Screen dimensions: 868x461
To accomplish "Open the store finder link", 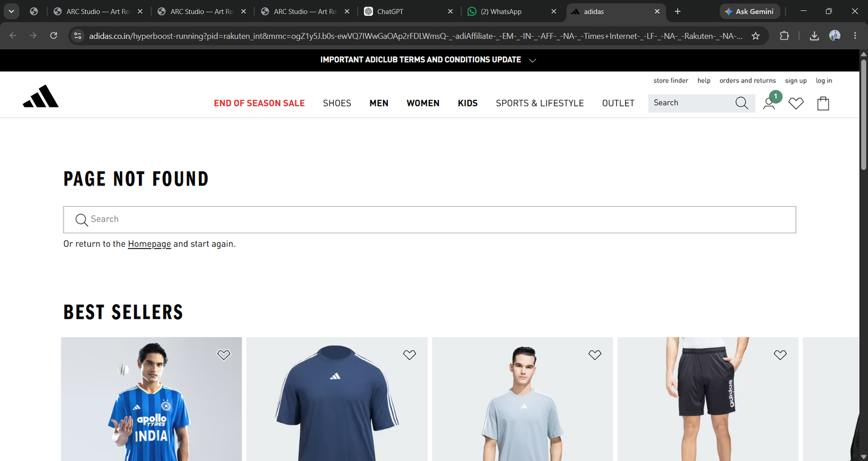I will click(x=671, y=81).
